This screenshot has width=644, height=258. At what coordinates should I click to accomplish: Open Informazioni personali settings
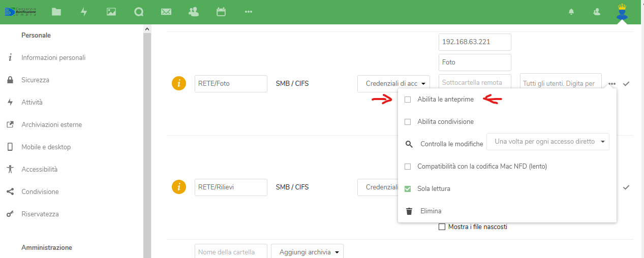(53, 57)
